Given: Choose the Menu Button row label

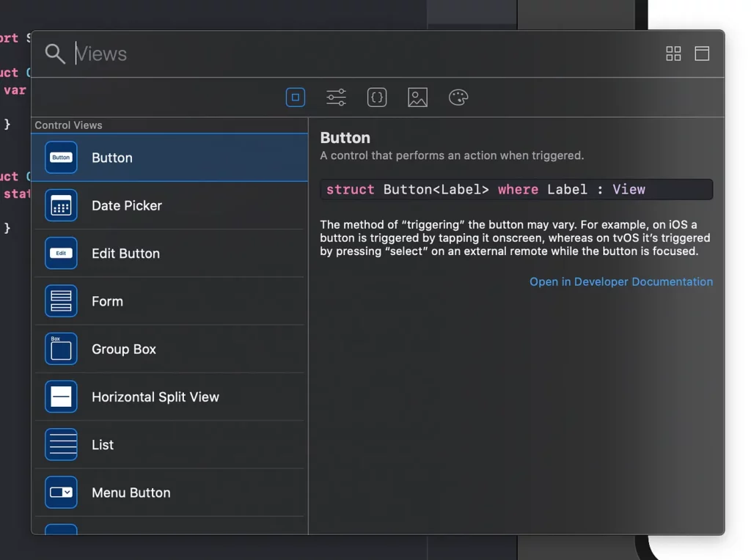Looking at the screenshot, I should tap(131, 493).
